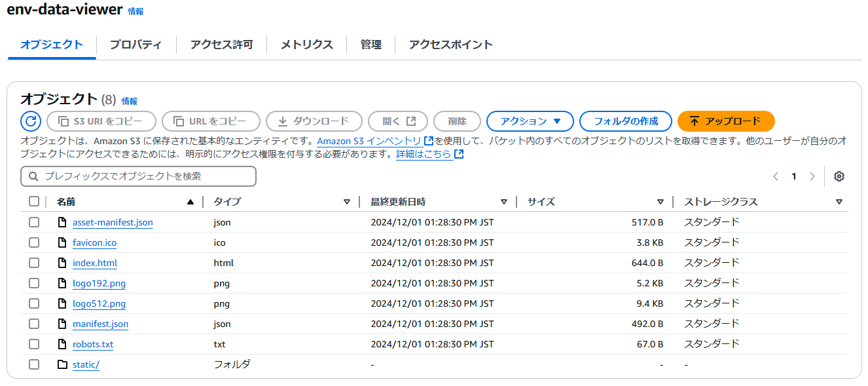Click external link icon after 詳細はこちら
The height and width of the screenshot is (386, 868).
[x=459, y=154]
